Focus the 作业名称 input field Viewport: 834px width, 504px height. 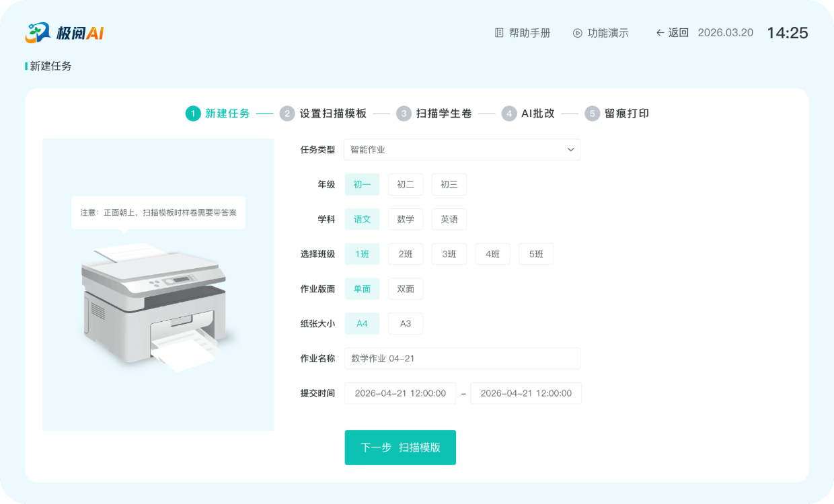(462, 358)
